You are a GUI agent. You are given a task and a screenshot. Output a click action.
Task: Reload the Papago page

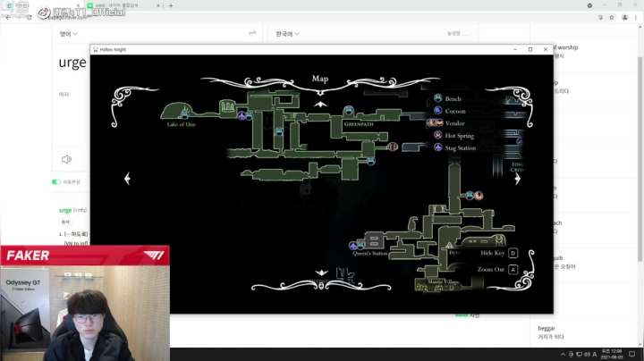(30, 17)
